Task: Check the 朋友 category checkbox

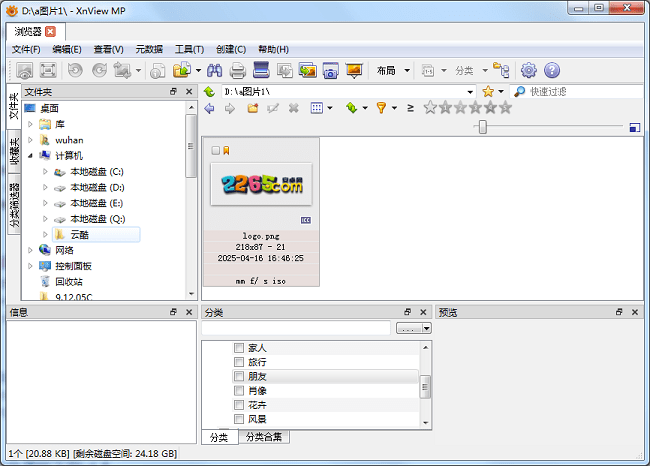Action: pyautogui.click(x=239, y=376)
